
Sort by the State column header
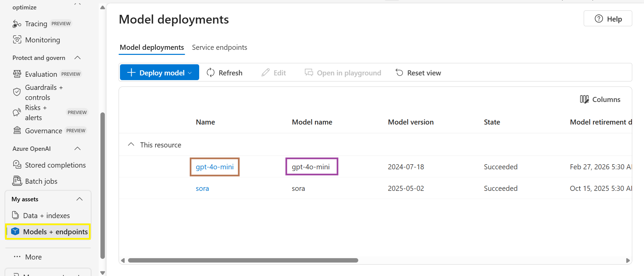[492, 122]
